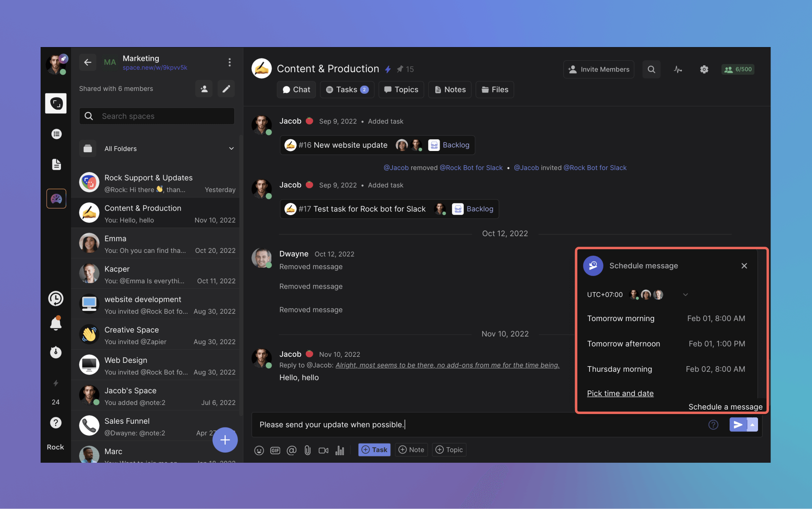The image size is (812, 509).
Task: Create a poll with the chart icon
Action: point(340,450)
